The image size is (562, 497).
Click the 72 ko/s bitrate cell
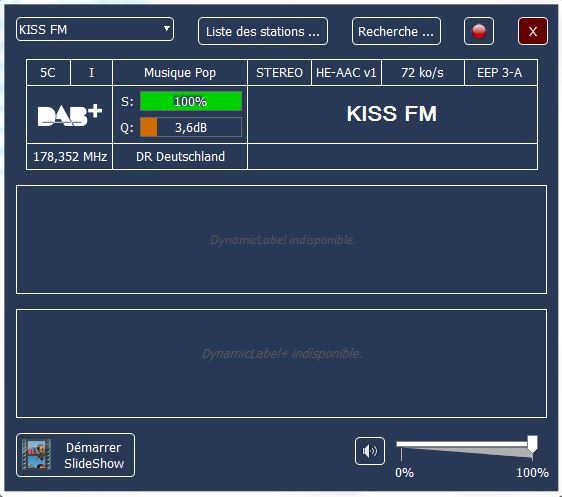(x=423, y=73)
